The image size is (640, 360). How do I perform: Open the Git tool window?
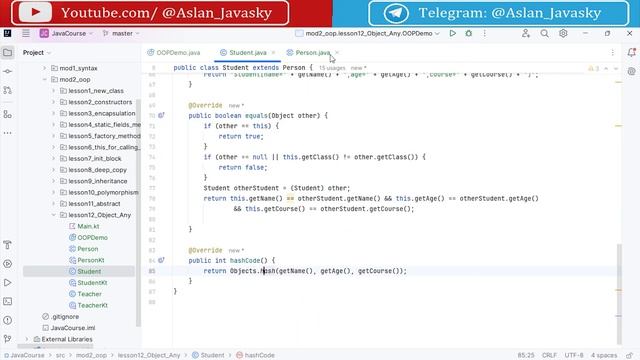point(7,338)
